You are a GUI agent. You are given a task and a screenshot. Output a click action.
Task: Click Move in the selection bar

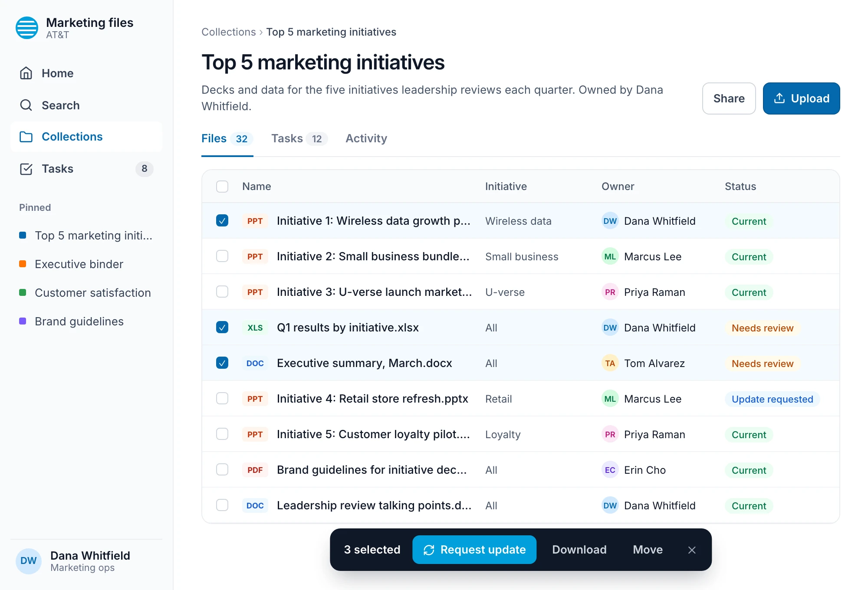click(648, 550)
